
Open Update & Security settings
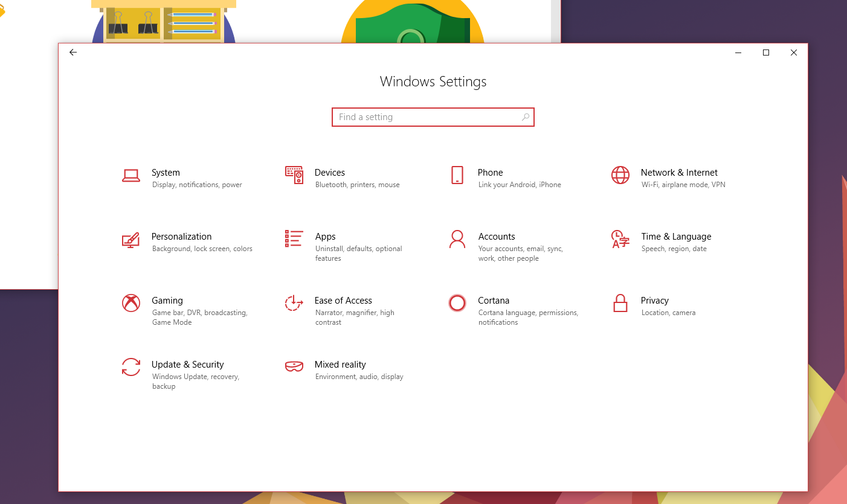coord(187,364)
